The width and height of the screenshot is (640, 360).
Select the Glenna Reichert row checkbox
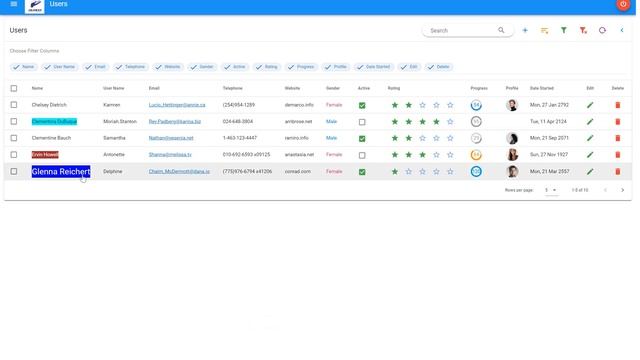14,171
